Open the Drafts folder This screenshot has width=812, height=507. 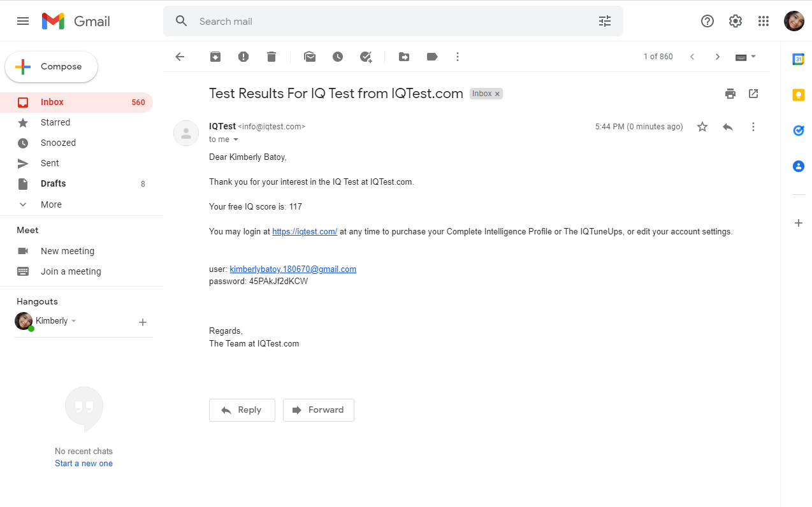click(x=53, y=183)
